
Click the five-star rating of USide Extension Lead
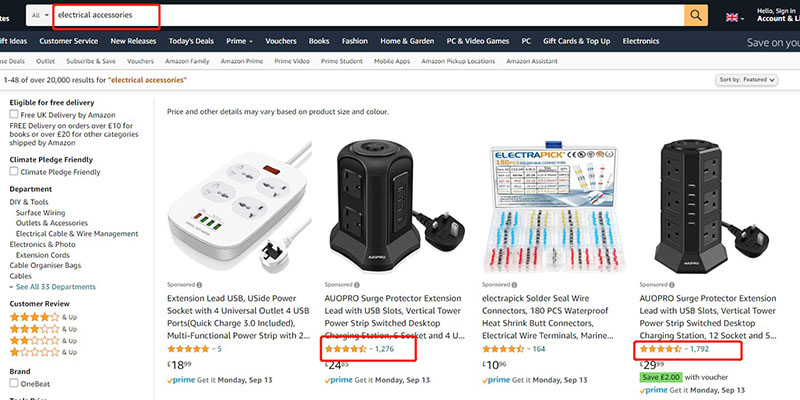188,349
